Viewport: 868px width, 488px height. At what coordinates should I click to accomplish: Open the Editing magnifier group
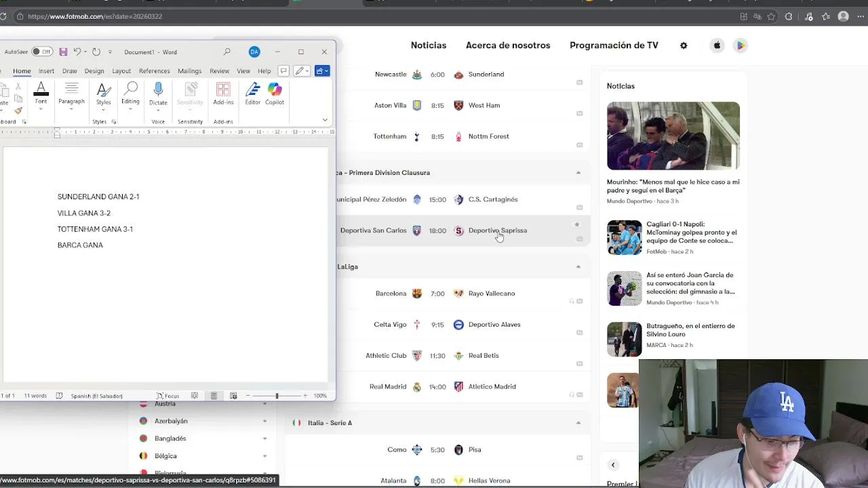tap(130, 95)
